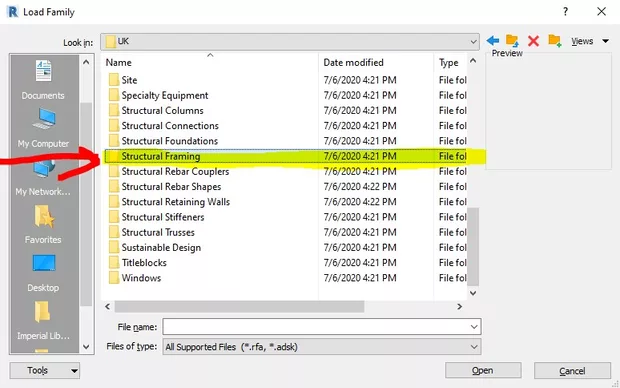Click the file list horizontal scrollbar thumb

pyautogui.click(x=239, y=306)
